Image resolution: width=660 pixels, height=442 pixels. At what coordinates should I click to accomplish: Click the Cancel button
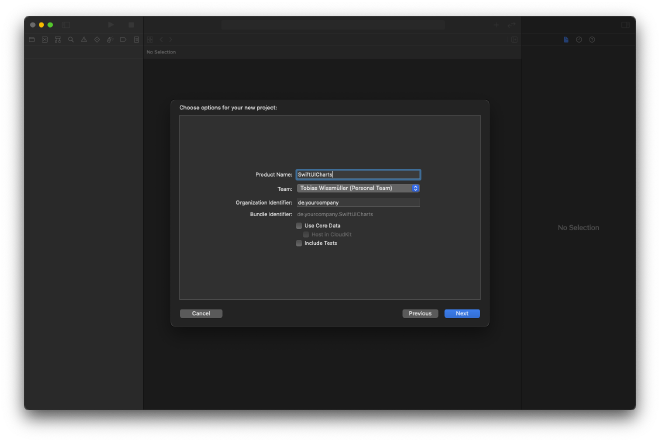(201, 313)
